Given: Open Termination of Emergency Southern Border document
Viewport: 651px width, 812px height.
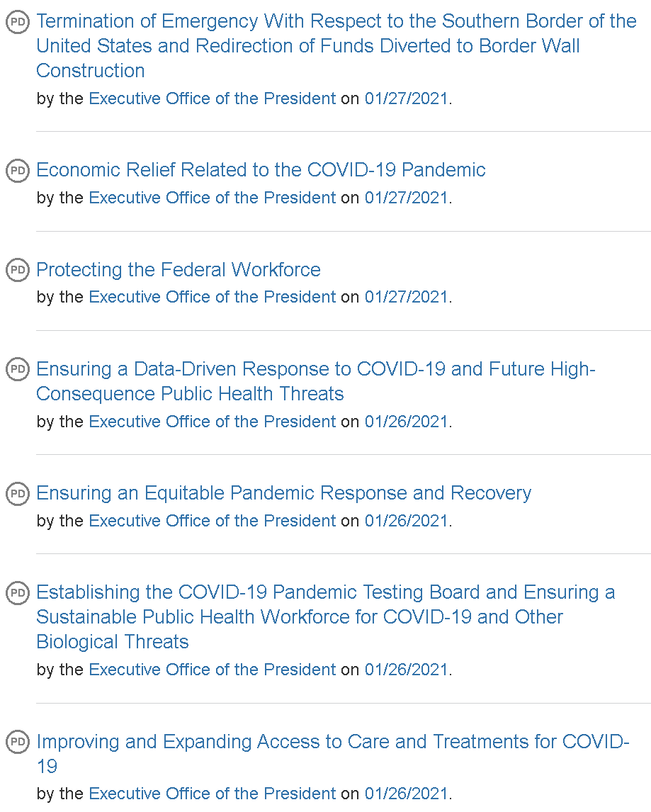Looking at the screenshot, I should pos(336,45).
